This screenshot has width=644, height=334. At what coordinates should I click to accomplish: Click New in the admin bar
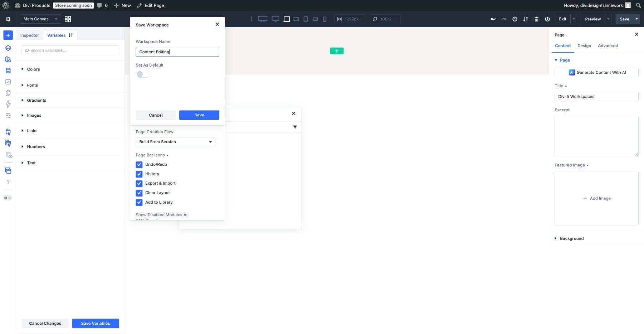pos(122,5)
